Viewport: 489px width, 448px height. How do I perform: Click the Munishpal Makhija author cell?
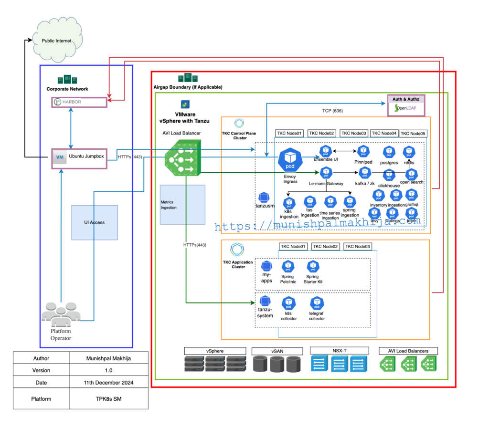click(x=108, y=358)
